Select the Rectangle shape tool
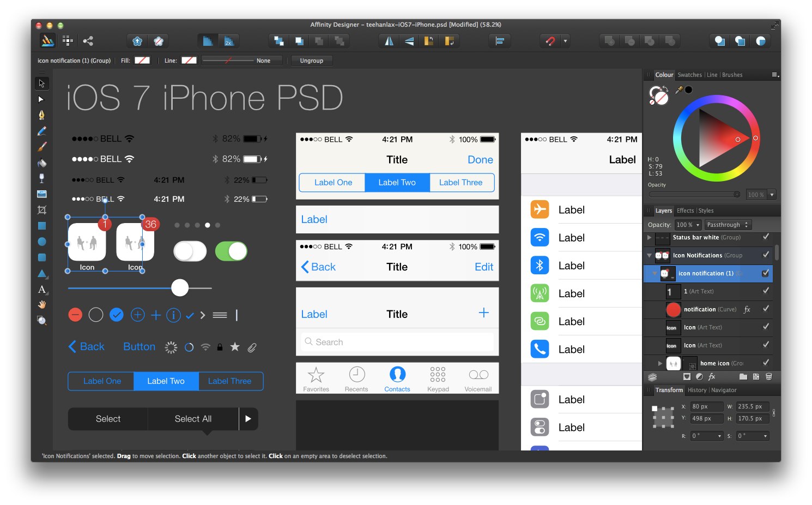The image size is (812, 505). (41, 226)
